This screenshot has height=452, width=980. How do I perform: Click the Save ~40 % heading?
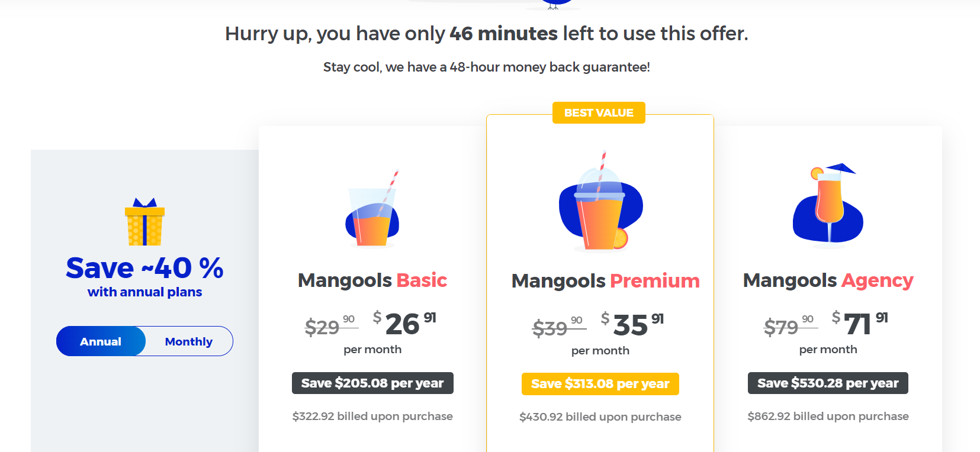click(144, 268)
